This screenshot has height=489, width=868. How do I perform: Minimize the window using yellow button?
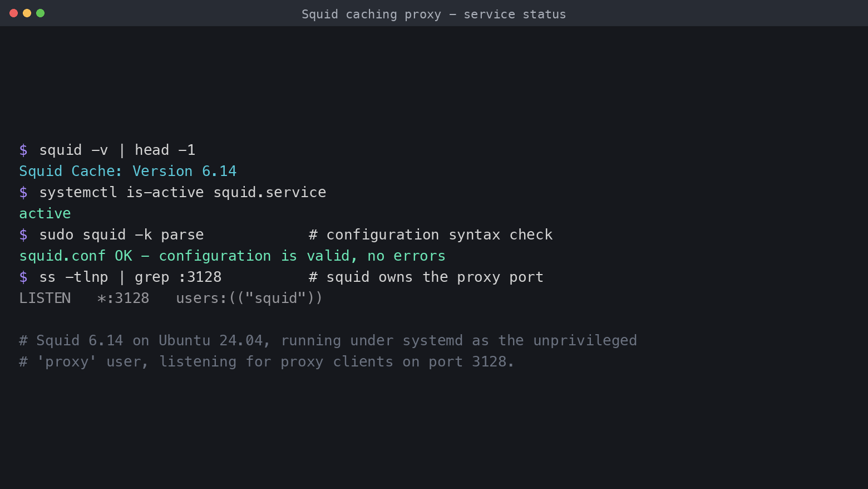[x=27, y=13]
